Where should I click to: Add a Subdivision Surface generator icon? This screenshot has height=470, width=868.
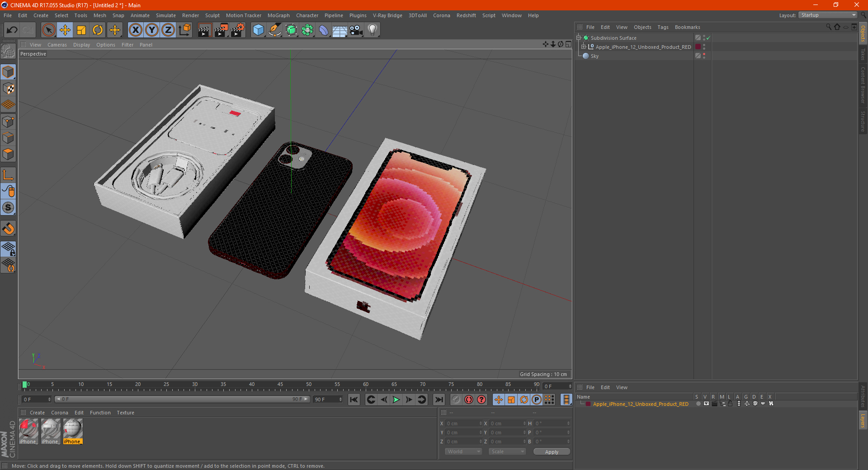[x=291, y=30]
